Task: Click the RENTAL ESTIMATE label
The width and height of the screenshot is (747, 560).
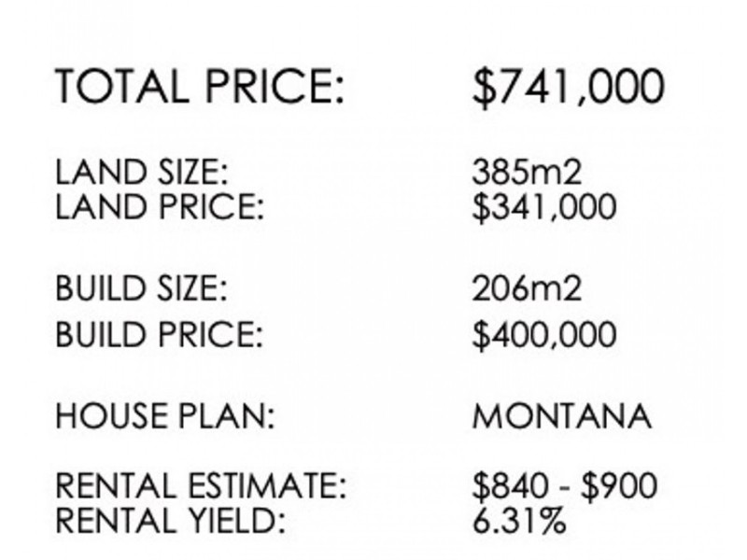Action: (201, 486)
